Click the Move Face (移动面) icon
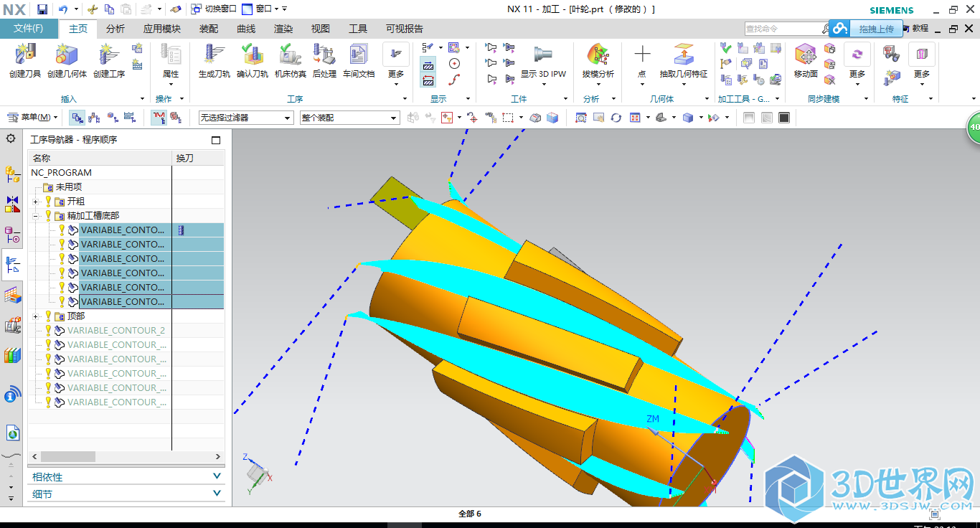The height and width of the screenshot is (528, 980). click(806, 55)
